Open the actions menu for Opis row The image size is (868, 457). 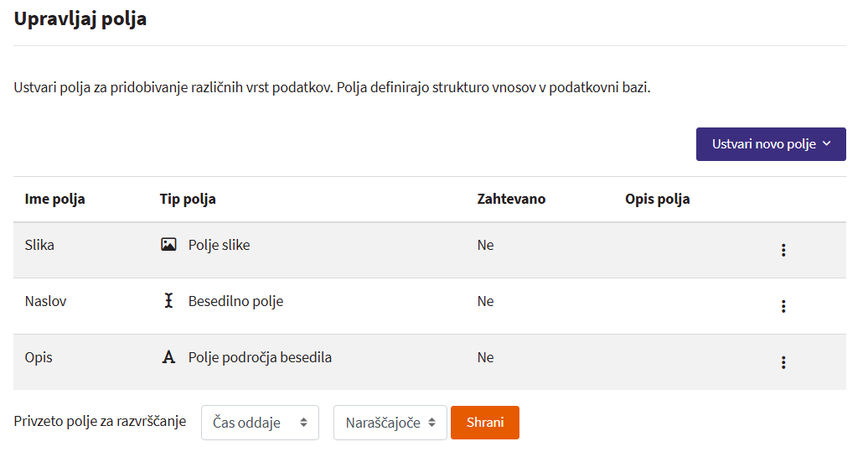(783, 362)
